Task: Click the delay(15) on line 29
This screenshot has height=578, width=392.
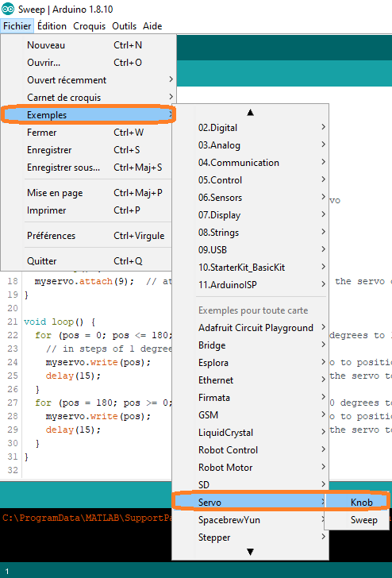Action: point(73,430)
